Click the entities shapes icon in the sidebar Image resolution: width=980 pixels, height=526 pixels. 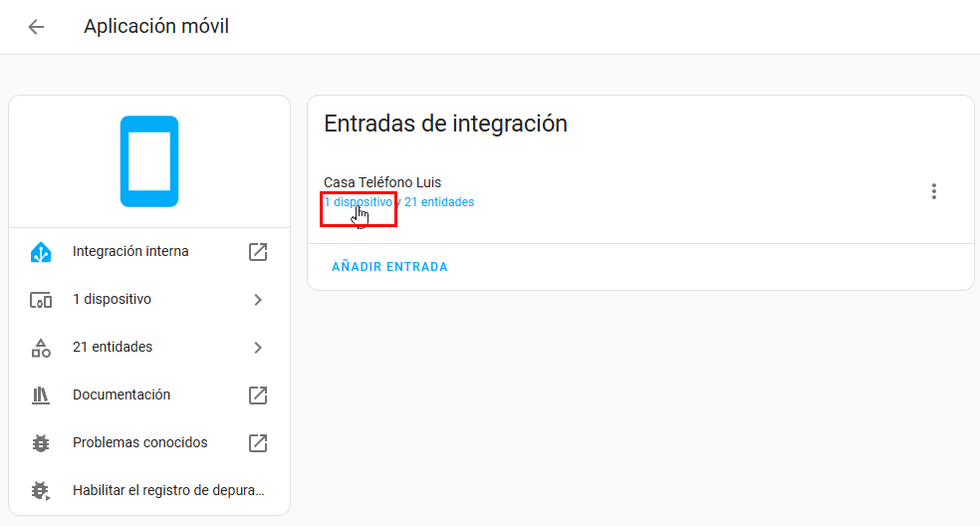(x=41, y=348)
